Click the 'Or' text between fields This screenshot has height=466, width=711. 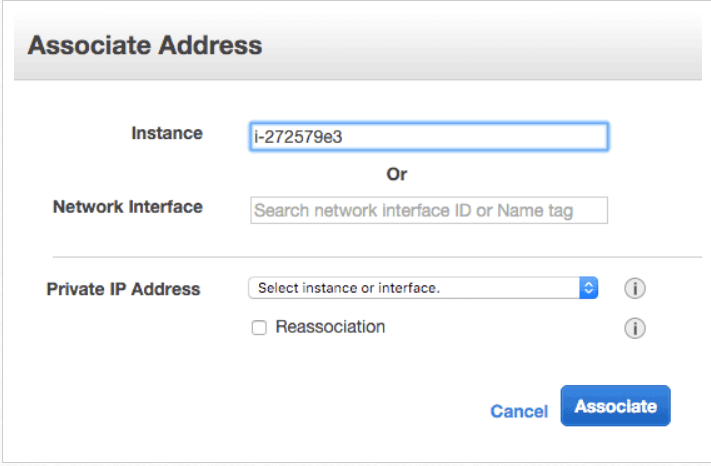pyautogui.click(x=397, y=175)
